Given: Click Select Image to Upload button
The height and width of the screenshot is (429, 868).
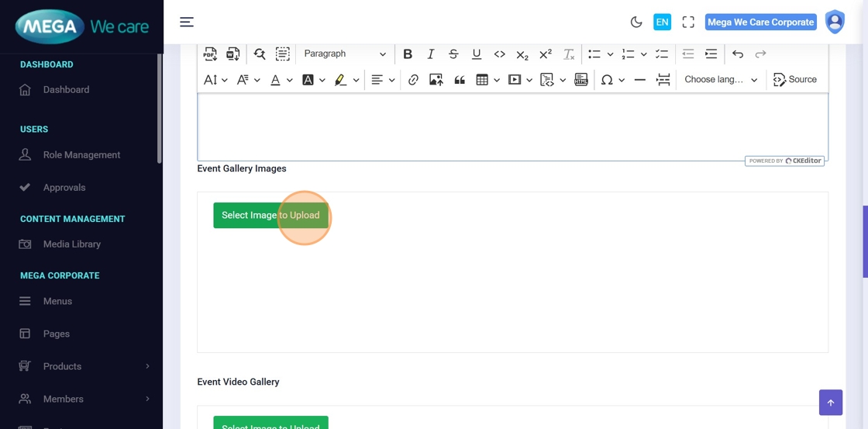Looking at the screenshot, I should [270, 216].
